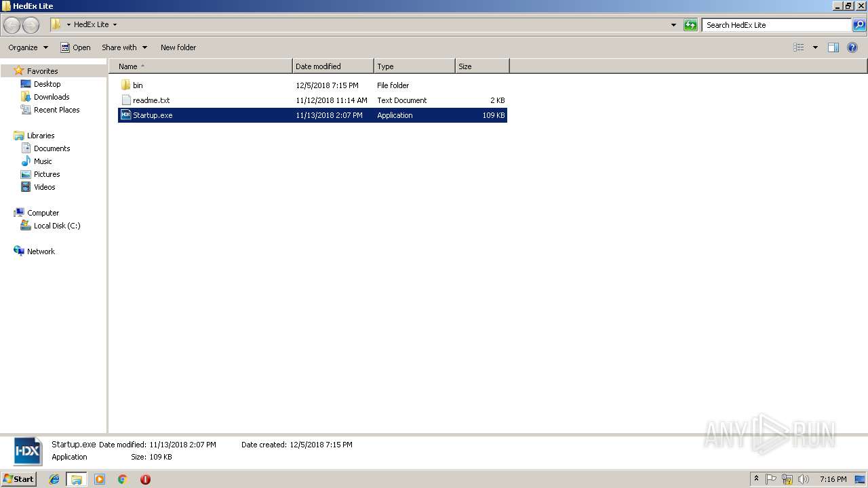868x488 pixels.
Task: Open Videos library
Action: pos(44,187)
